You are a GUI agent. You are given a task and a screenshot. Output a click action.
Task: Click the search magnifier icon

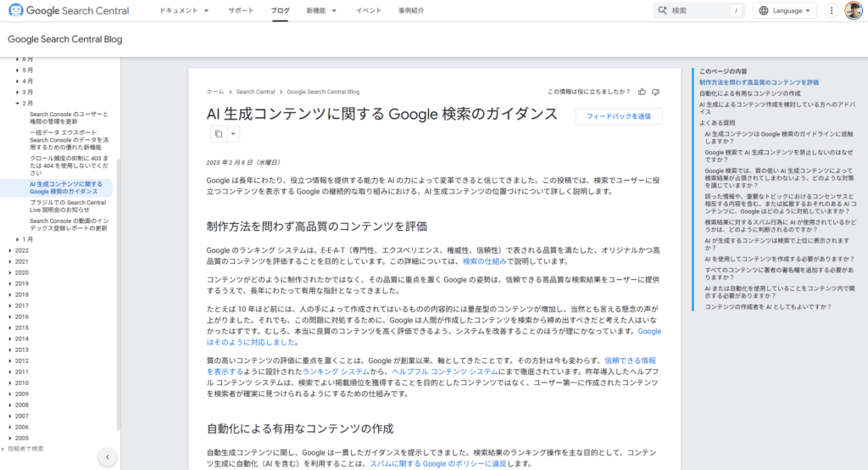click(662, 10)
